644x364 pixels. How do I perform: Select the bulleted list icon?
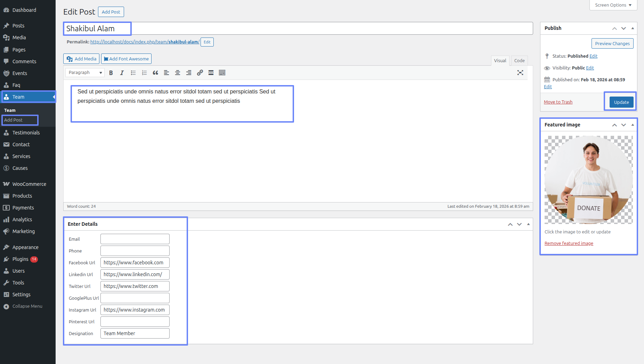point(133,73)
